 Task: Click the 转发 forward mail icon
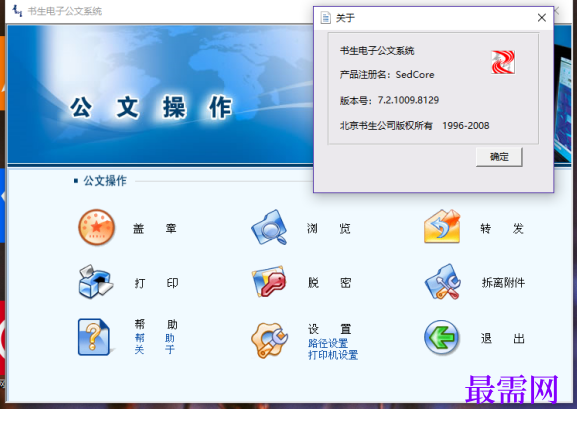pos(442,226)
